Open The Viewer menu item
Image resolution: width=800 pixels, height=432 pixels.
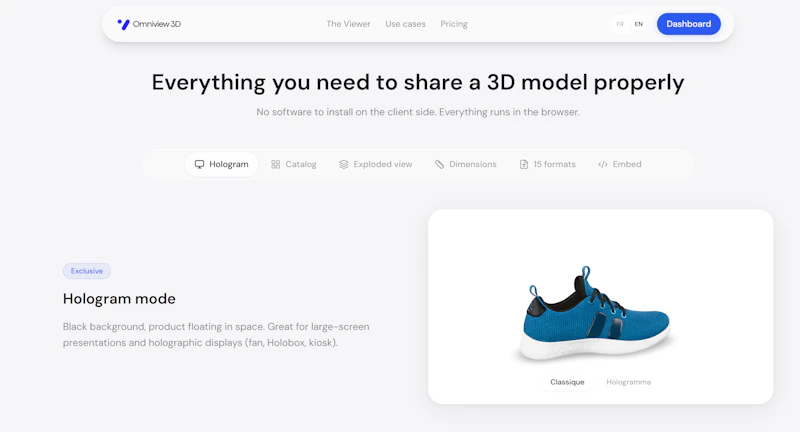[x=348, y=24]
